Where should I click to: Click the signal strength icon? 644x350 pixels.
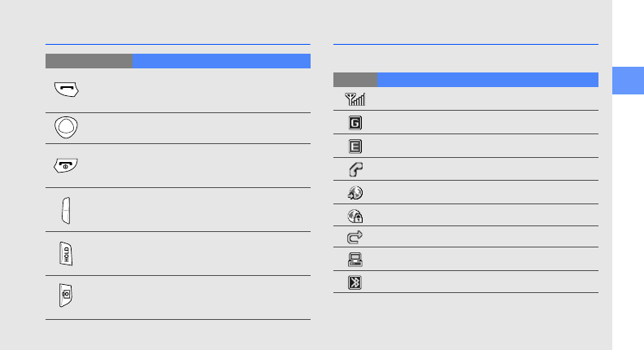click(355, 99)
